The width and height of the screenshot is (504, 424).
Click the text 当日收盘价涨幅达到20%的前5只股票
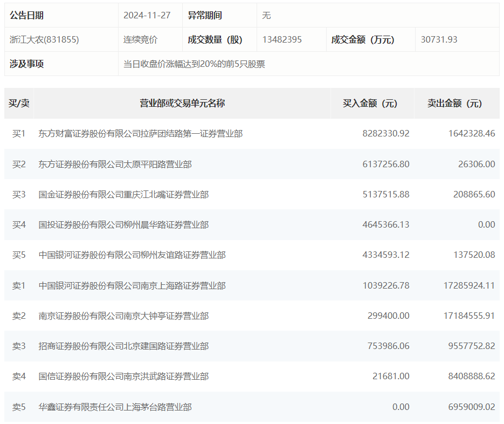(194, 64)
